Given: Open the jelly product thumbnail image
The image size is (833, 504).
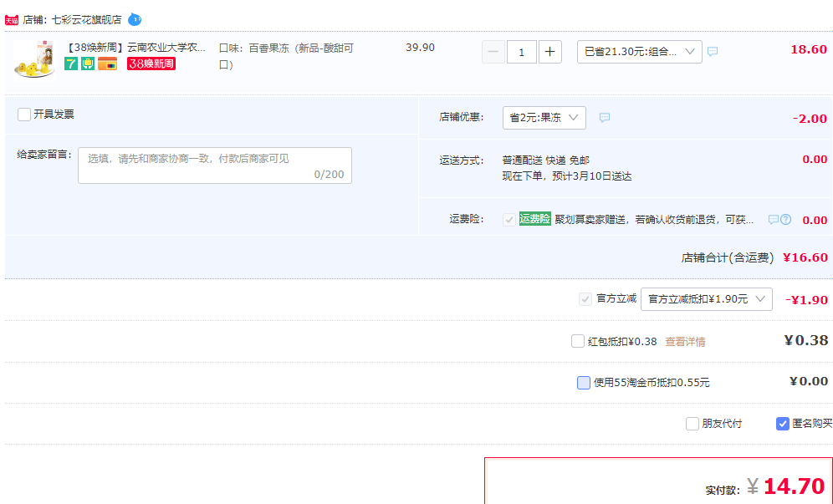Looking at the screenshot, I should (x=34, y=59).
